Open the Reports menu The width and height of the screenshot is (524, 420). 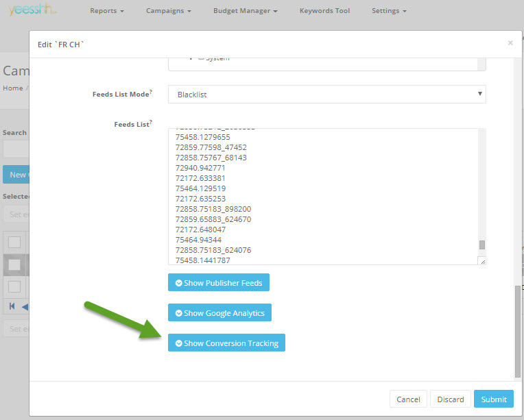(x=106, y=11)
